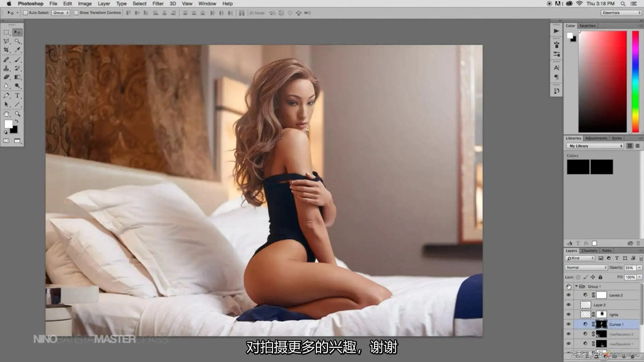
Task: Select the Horizontal Type tool
Action: pos(17,96)
